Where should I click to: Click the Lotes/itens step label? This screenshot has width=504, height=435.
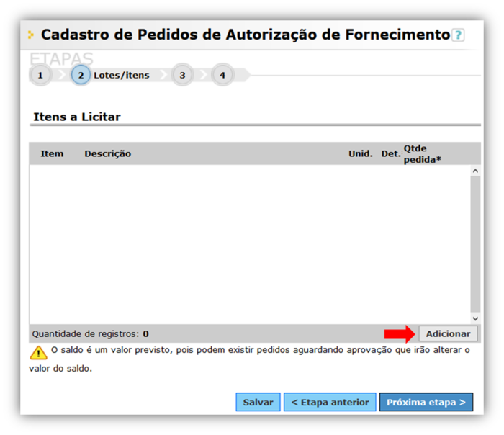pyautogui.click(x=122, y=75)
